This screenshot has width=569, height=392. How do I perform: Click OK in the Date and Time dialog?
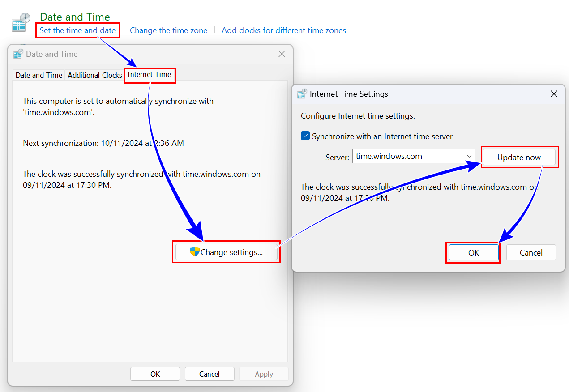click(x=155, y=374)
